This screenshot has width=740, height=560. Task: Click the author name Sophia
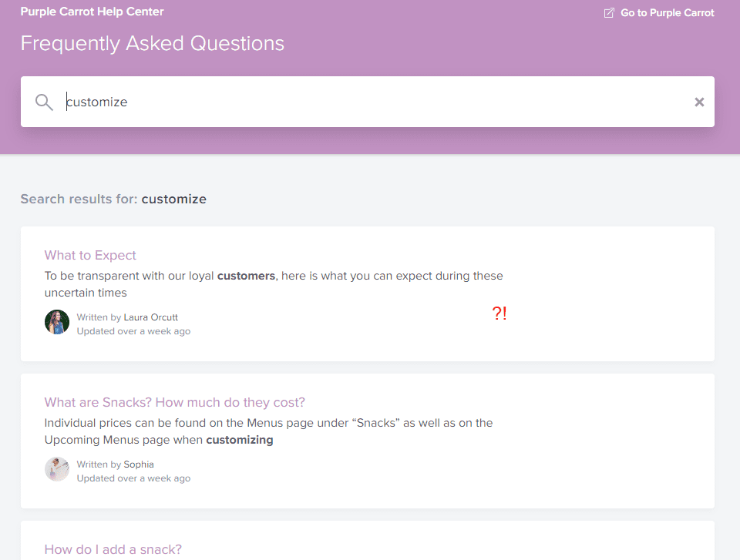coord(139,464)
